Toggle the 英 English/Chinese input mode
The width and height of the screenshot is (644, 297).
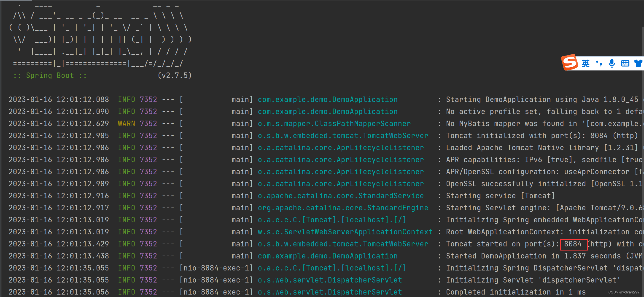[585, 63]
